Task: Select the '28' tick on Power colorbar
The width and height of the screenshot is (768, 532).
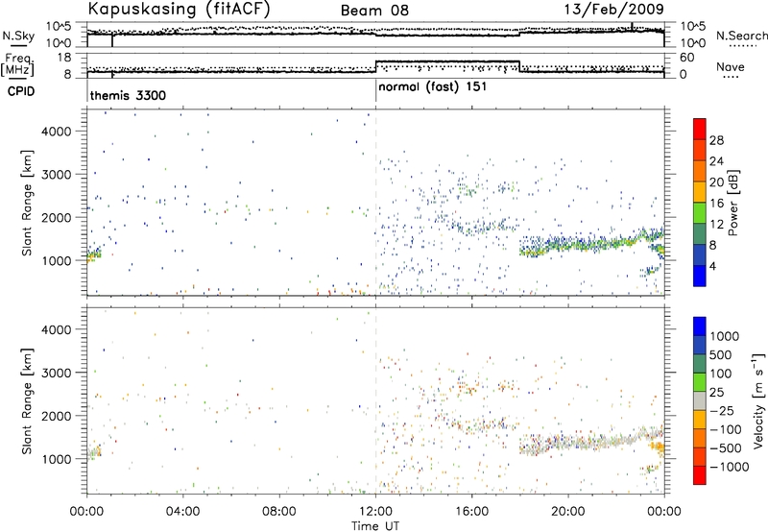Action: click(716, 140)
